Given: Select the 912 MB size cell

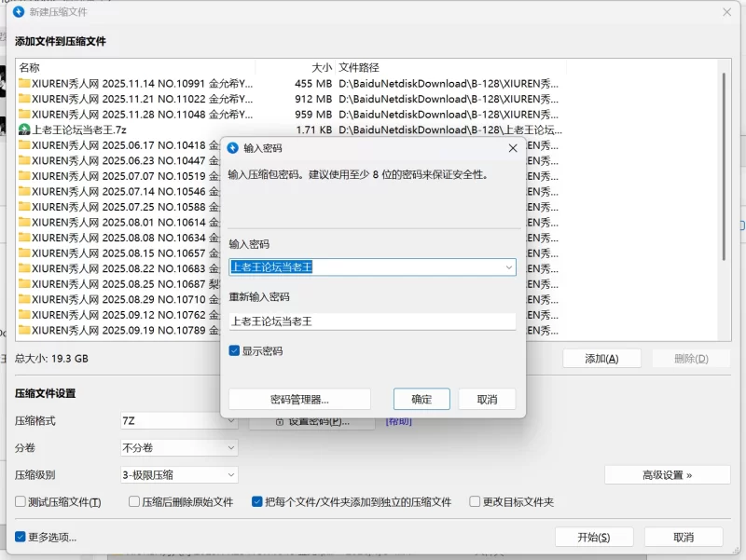Looking at the screenshot, I should (x=313, y=99).
